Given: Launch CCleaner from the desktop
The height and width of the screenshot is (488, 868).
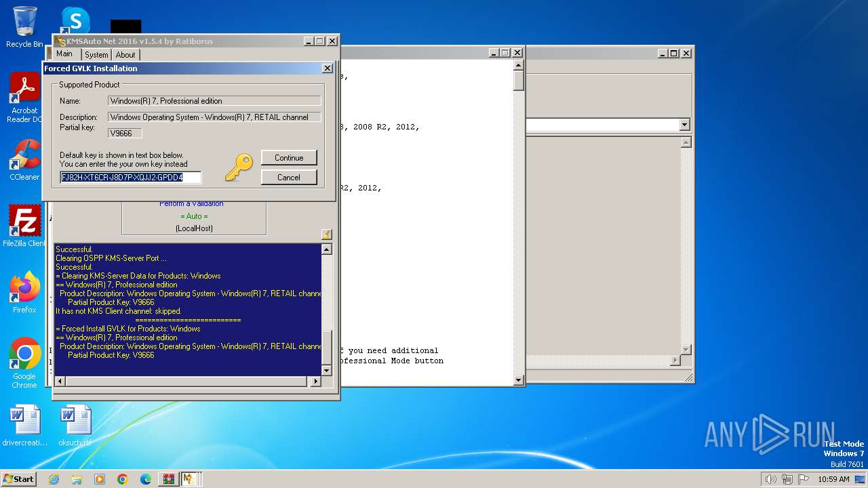Looking at the screenshot, I should coord(24,160).
